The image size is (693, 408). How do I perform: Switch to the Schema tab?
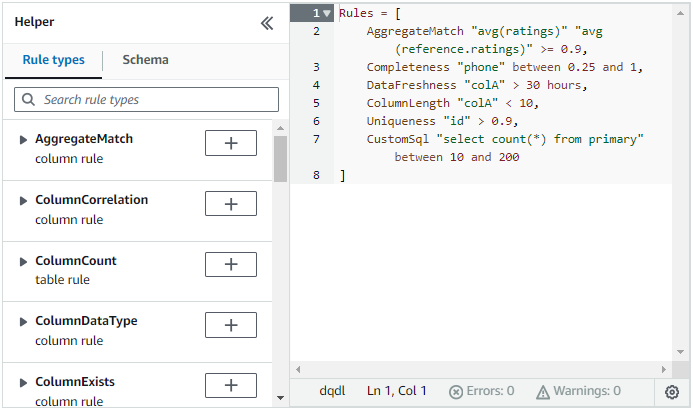tap(145, 60)
